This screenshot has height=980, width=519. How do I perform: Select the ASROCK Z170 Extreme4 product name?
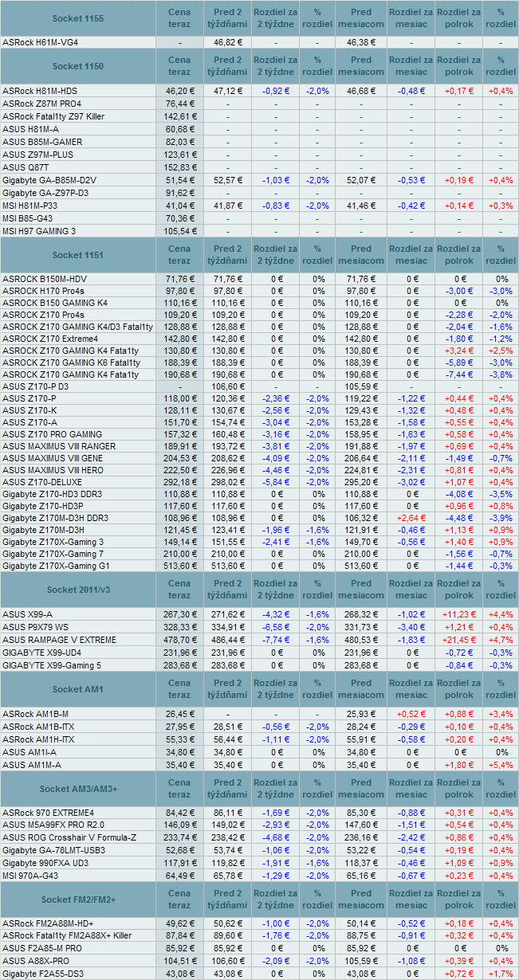[50, 339]
